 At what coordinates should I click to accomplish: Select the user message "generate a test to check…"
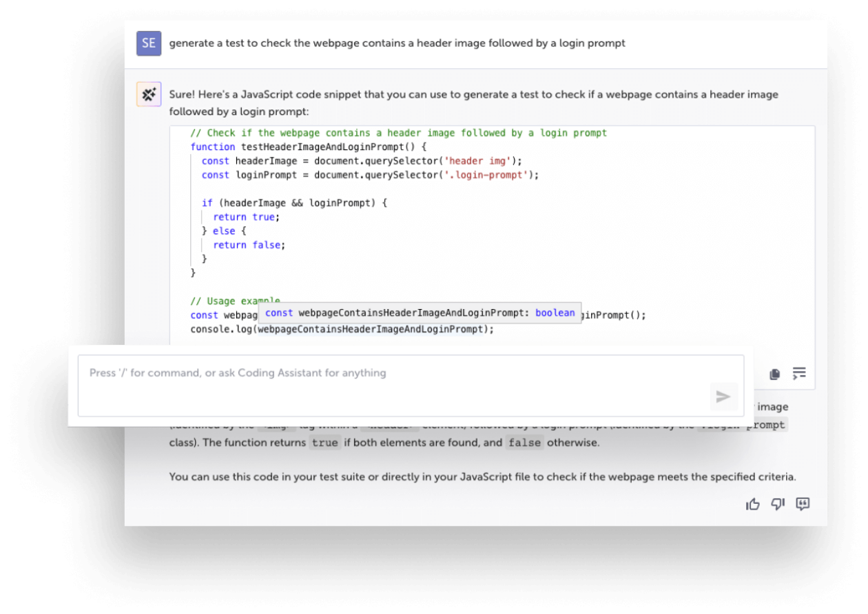pyautogui.click(x=397, y=43)
